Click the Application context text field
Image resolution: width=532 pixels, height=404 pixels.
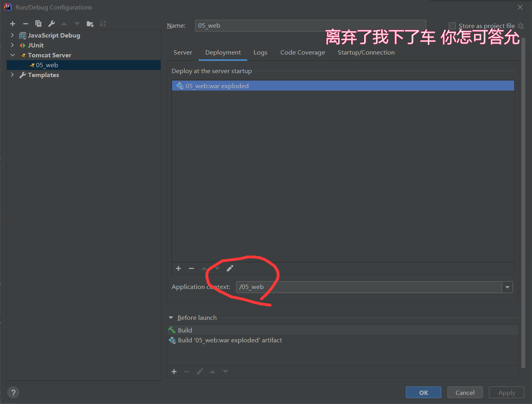coord(369,287)
